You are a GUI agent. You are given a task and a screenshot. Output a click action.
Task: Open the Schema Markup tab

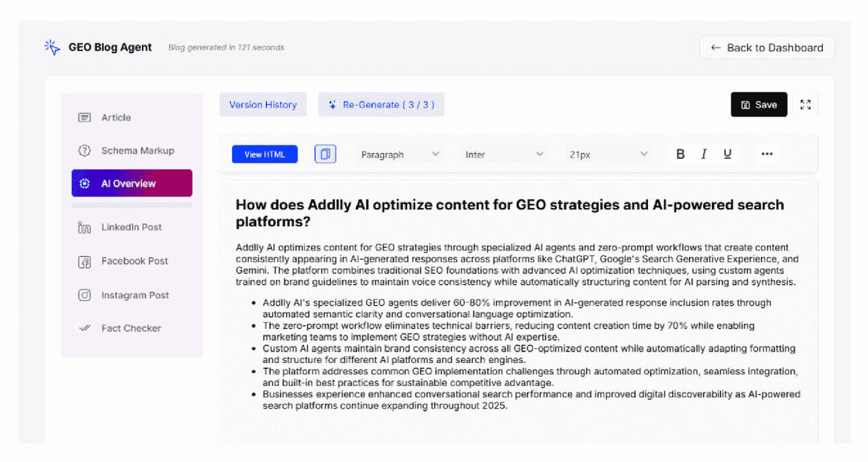(x=132, y=150)
